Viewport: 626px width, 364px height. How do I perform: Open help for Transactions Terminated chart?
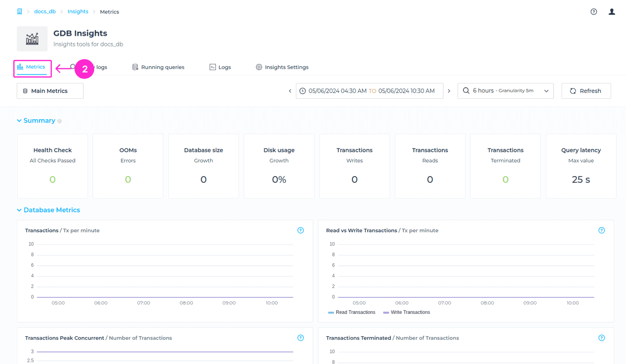(601, 338)
